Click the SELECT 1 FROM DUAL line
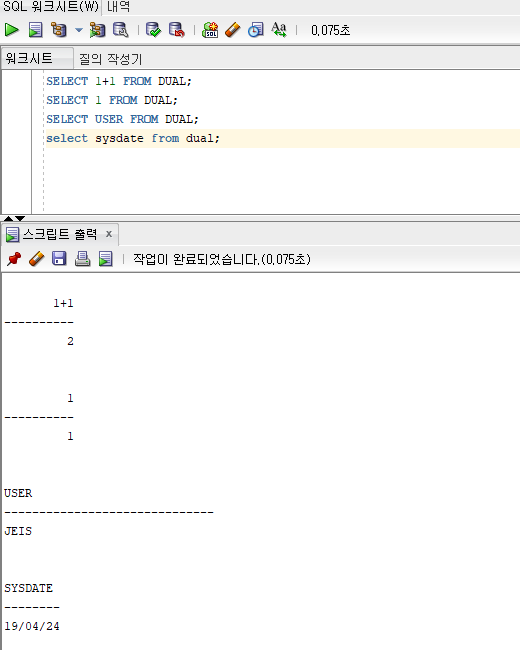This screenshot has height=650, width=520. 112,100
